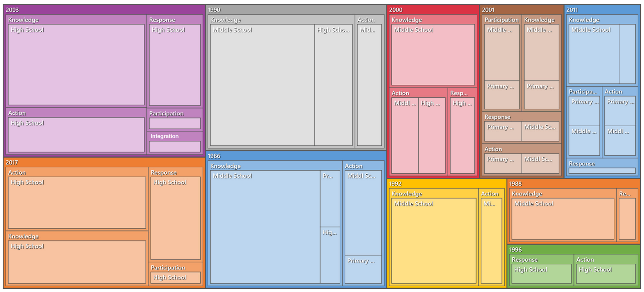Select High School under 2003 Knowledge
This screenshot has width=644, height=292.
pyautogui.click(x=76, y=65)
